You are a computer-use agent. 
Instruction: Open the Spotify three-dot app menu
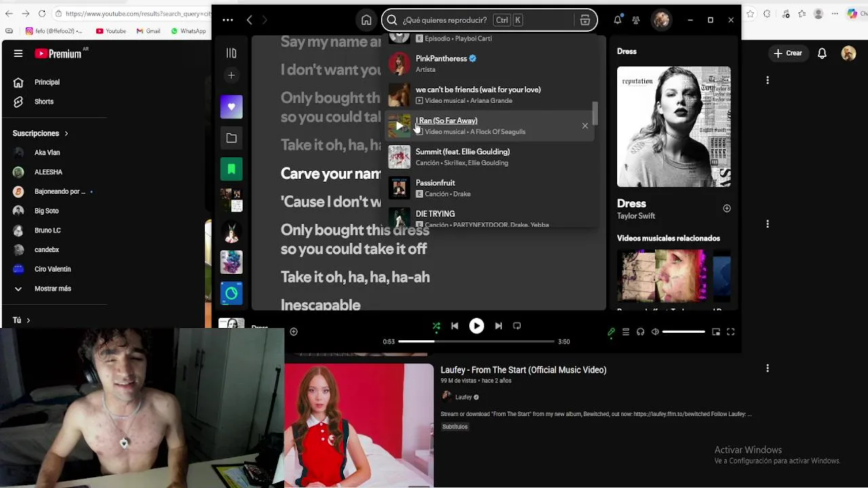click(x=228, y=20)
